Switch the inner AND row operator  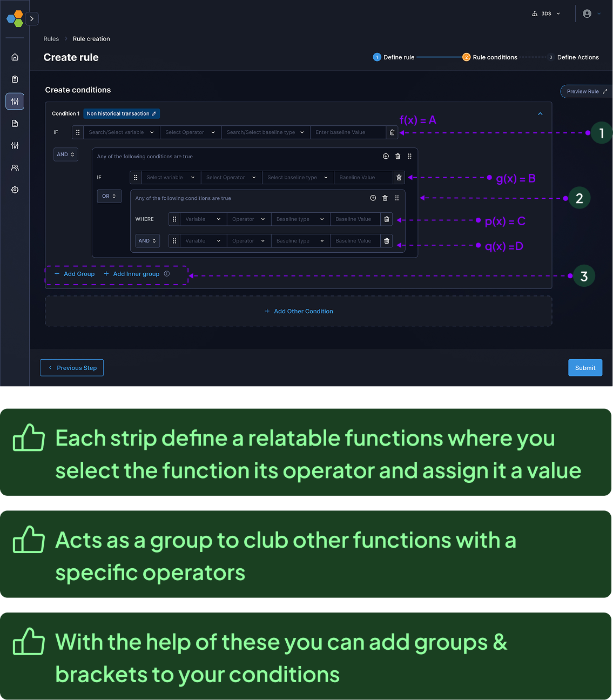tap(147, 241)
